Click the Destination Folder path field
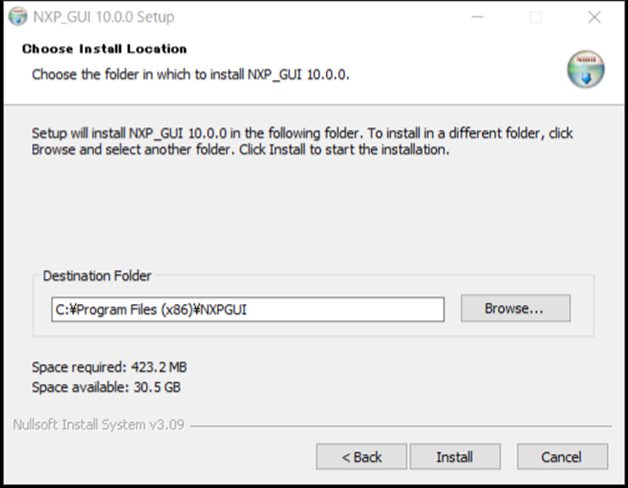This screenshot has width=628, height=488. coord(247,309)
